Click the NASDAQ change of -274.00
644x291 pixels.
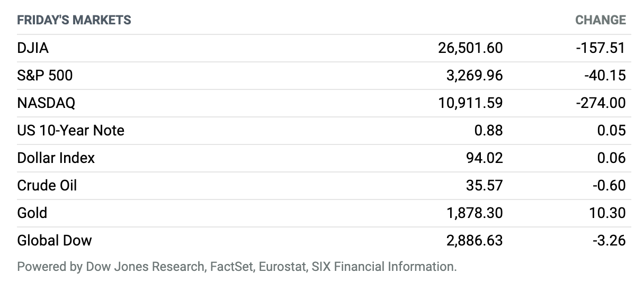601,103
